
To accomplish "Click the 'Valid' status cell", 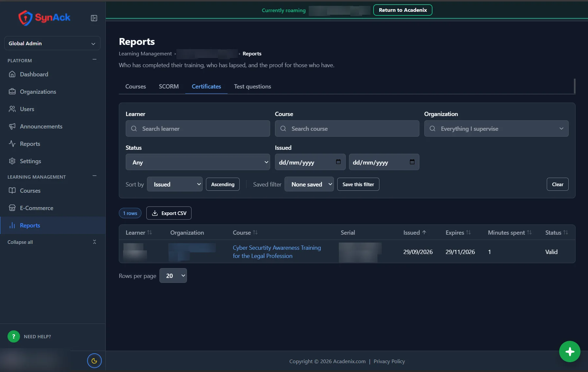I will [x=551, y=252].
